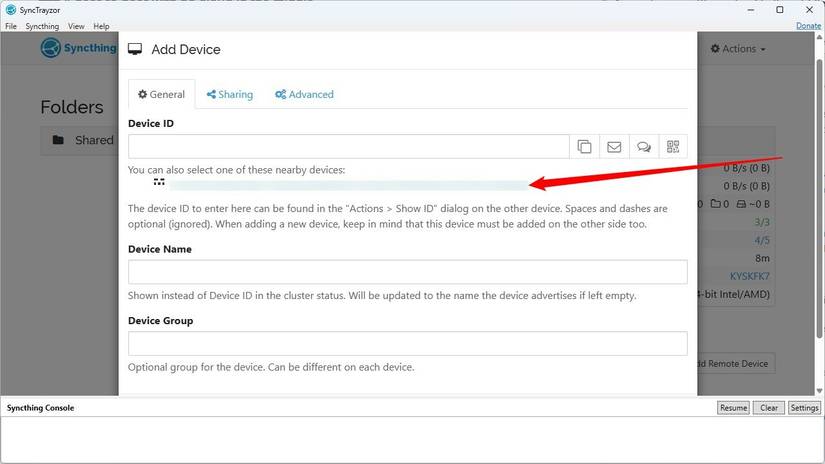The width and height of the screenshot is (825, 464).
Task: Focus the Device Name input field
Action: (408, 272)
